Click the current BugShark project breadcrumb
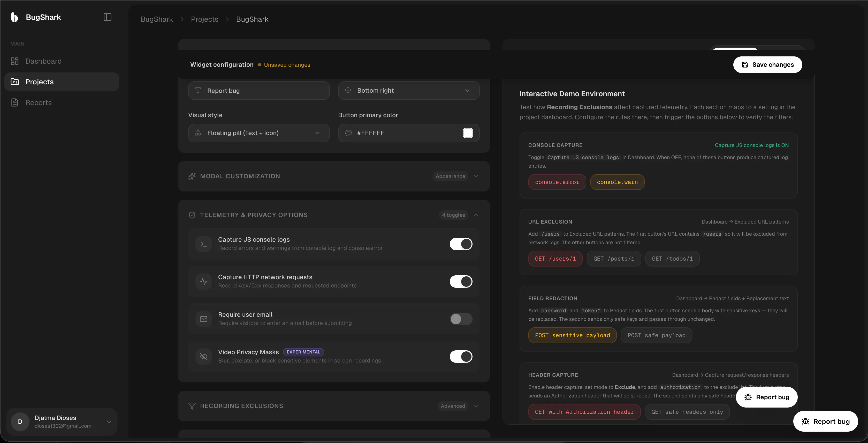This screenshot has height=443, width=868. click(x=252, y=19)
